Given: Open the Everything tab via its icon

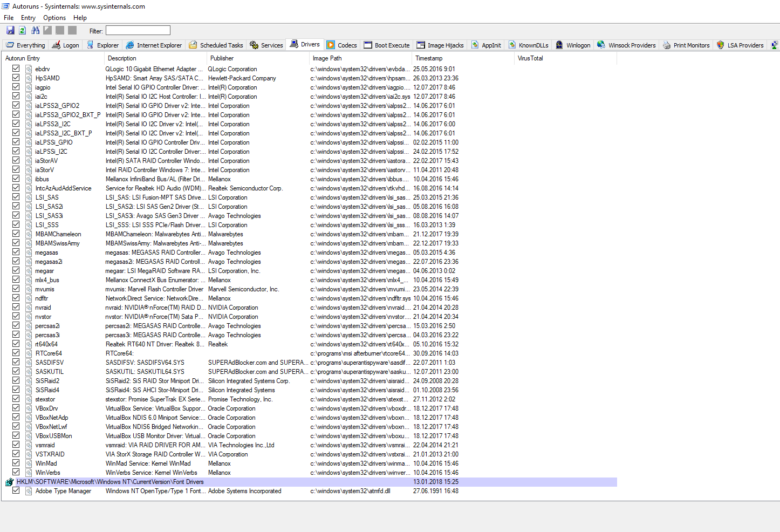Looking at the screenshot, I should pyautogui.click(x=10, y=45).
